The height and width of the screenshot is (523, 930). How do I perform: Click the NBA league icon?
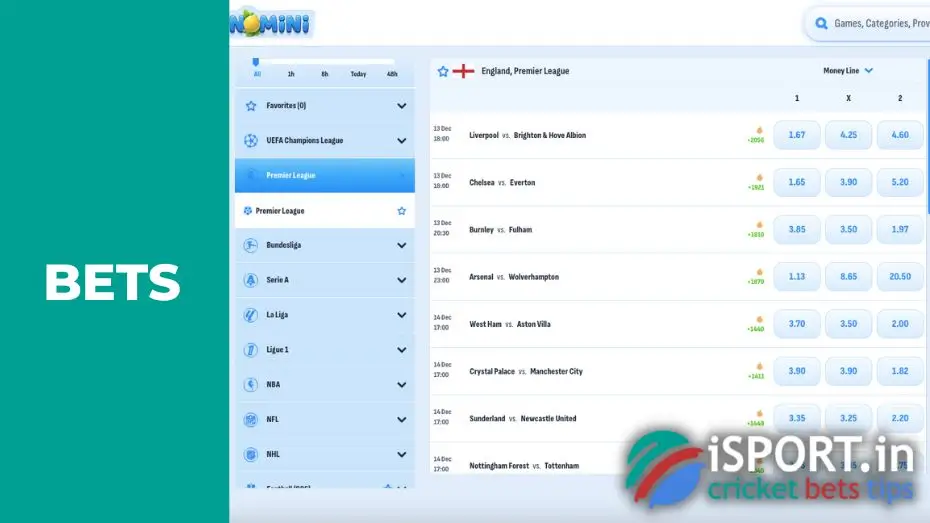pos(251,385)
